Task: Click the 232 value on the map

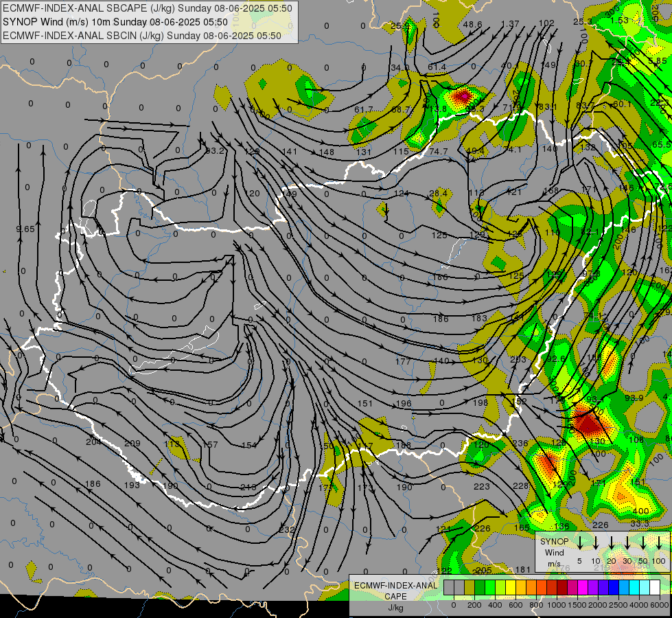Action: [x=286, y=529]
